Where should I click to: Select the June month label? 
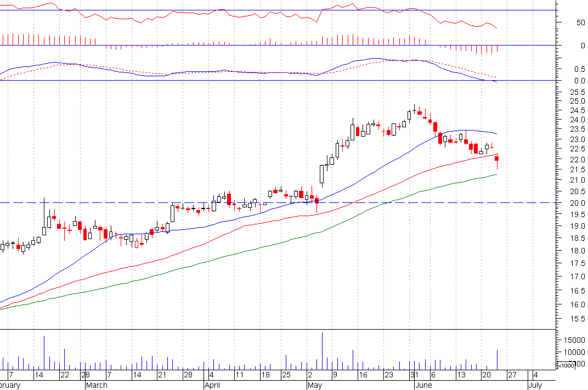tap(424, 385)
